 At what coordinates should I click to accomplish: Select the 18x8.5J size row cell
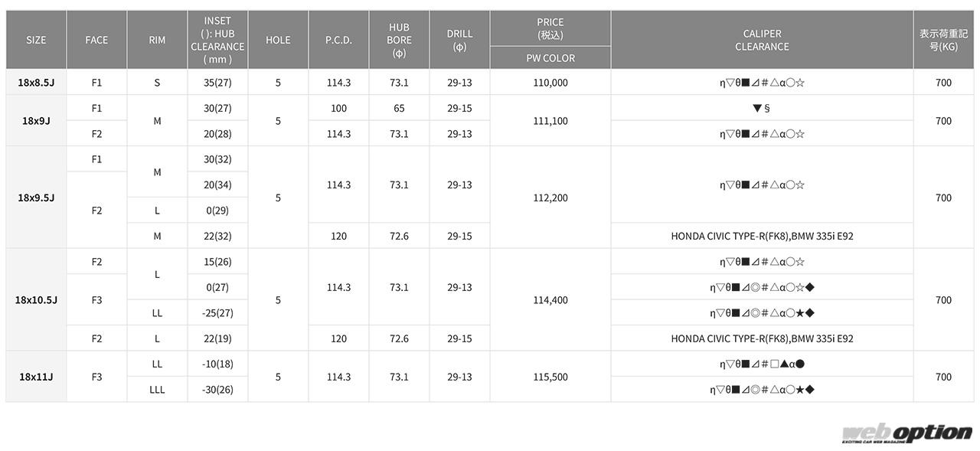(x=36, y=83)
